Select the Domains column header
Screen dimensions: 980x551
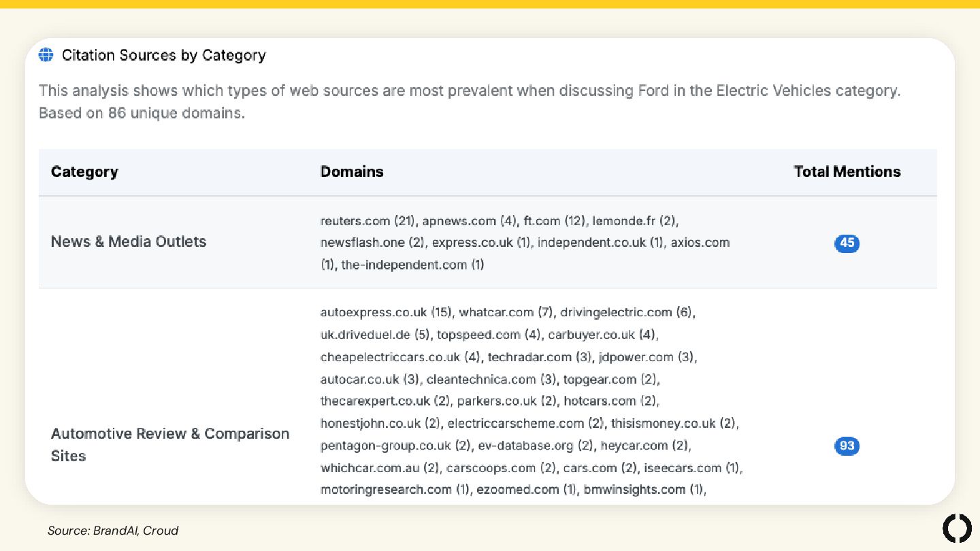tap(352, 172)
